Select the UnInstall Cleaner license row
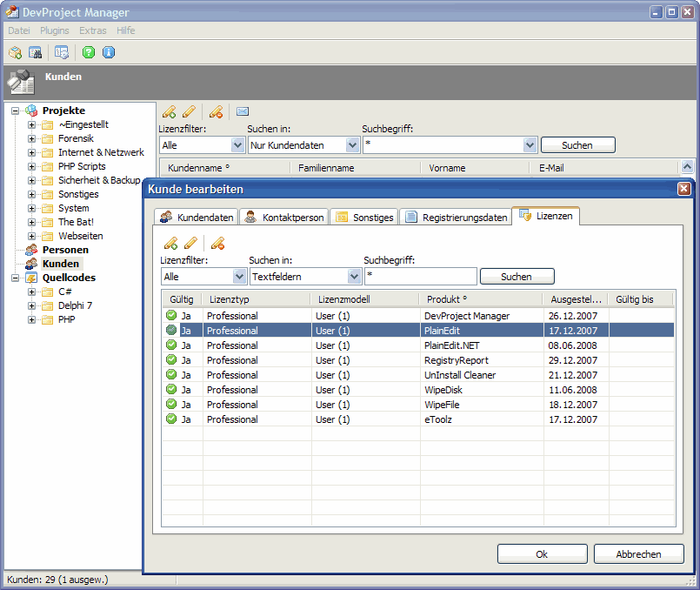 pos(418,375)
